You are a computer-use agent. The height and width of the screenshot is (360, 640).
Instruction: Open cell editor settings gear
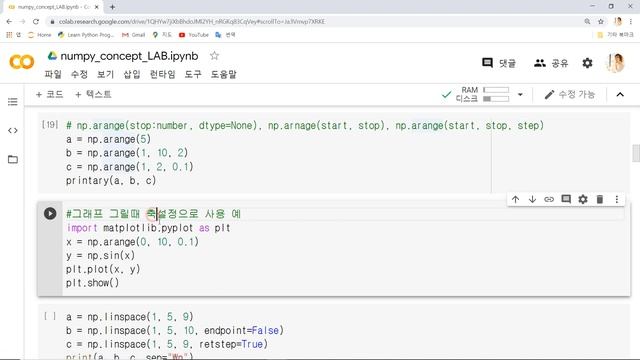(x=583, y=199)
